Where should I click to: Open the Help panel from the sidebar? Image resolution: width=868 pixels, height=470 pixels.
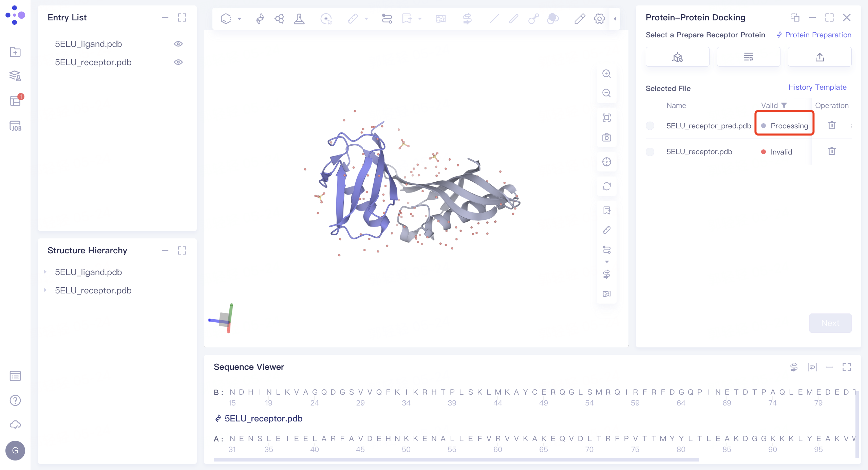[15, 400]
